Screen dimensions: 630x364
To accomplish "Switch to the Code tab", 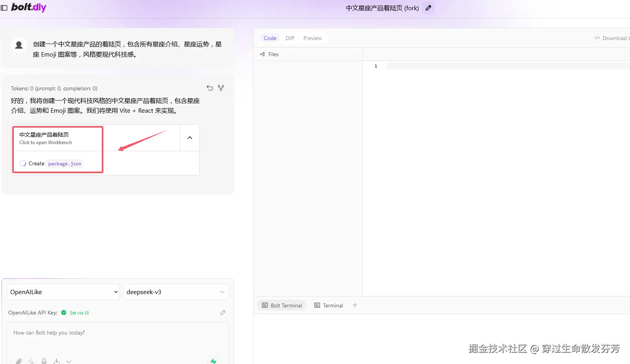I will (270, 38).
